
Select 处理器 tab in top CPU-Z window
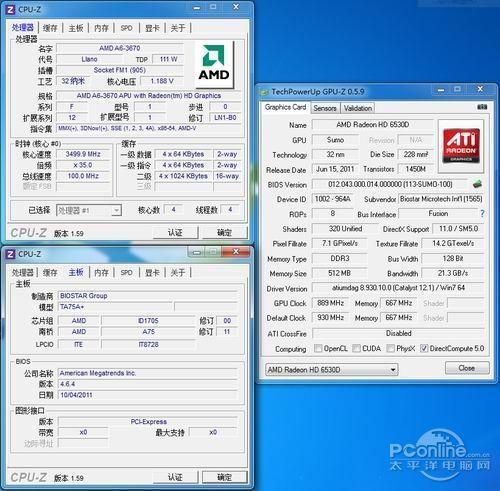coord(23,28)
